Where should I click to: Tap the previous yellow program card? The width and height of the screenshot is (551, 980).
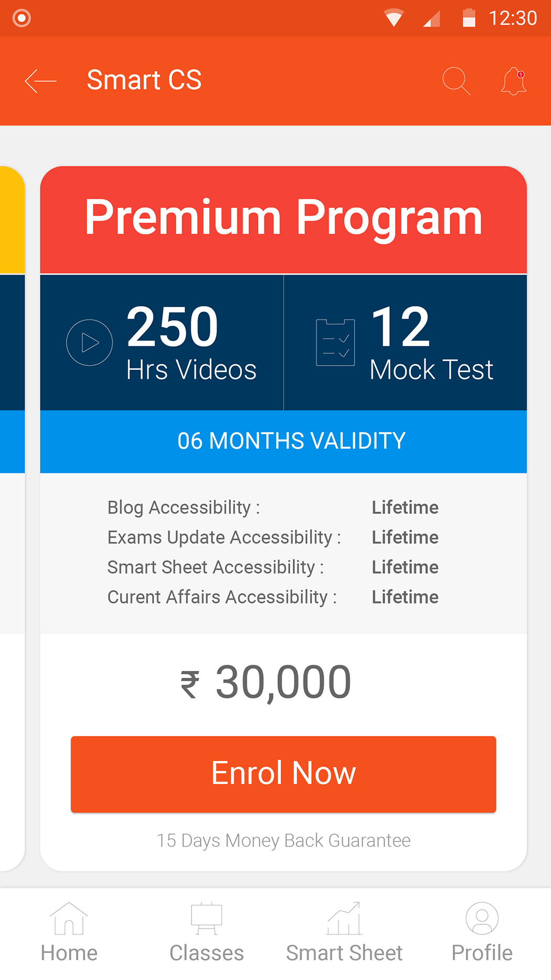pos(12,220)
